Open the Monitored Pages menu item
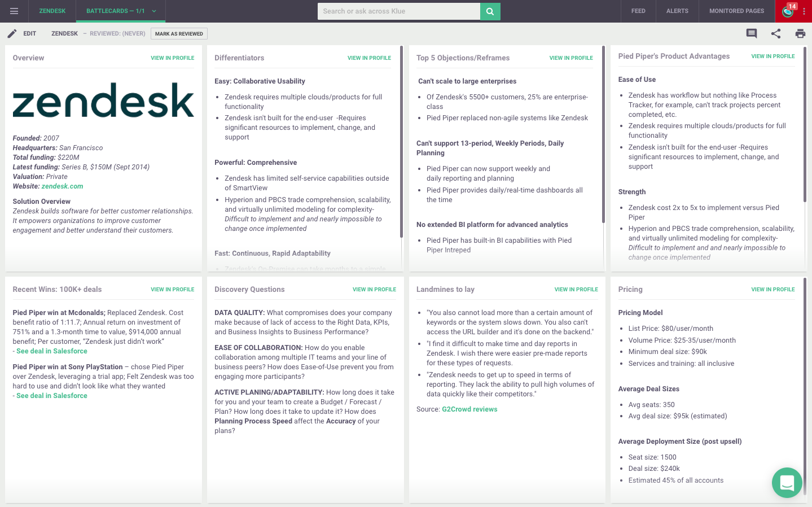 pyautogui.click(x=736, y=11)
